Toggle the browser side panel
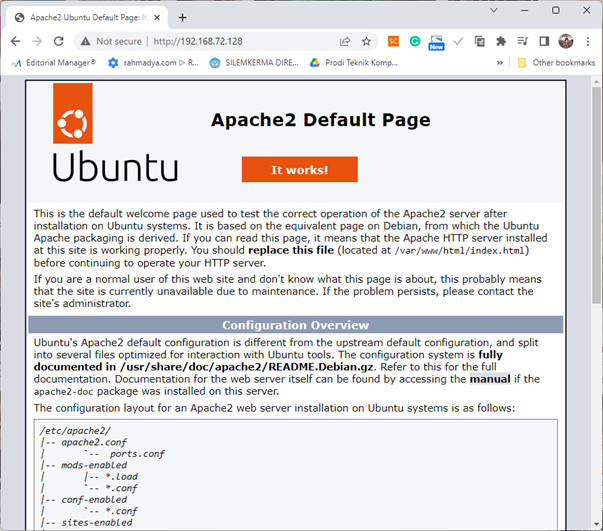The width and height of the screenshot is (603, 531). click(x=544, y=42)
